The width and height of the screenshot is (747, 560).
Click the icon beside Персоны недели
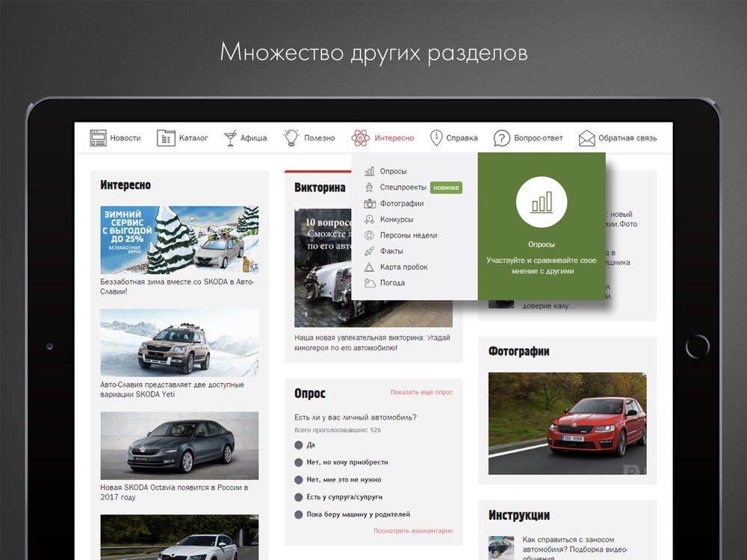click(x=369, y=235)
